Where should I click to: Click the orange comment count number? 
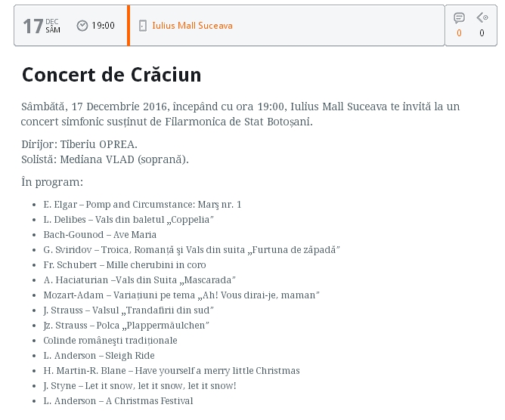point(459,33)
